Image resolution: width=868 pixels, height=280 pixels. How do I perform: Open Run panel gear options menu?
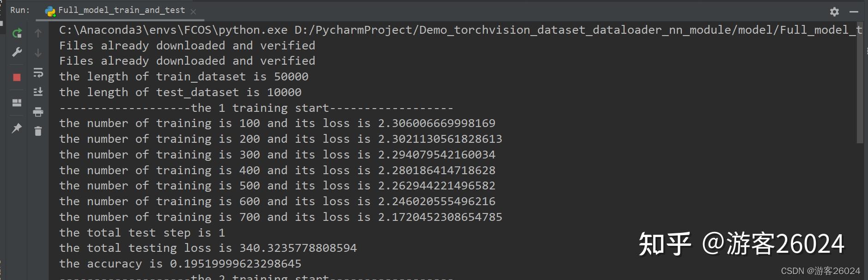(834, 12)
